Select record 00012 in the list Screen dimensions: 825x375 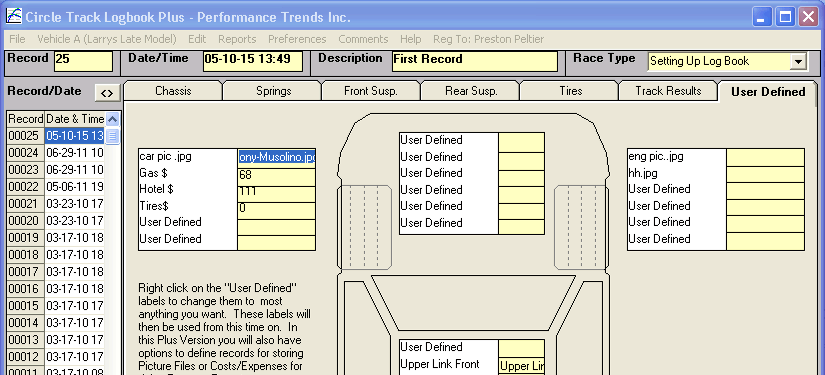[x=56, y=356]
